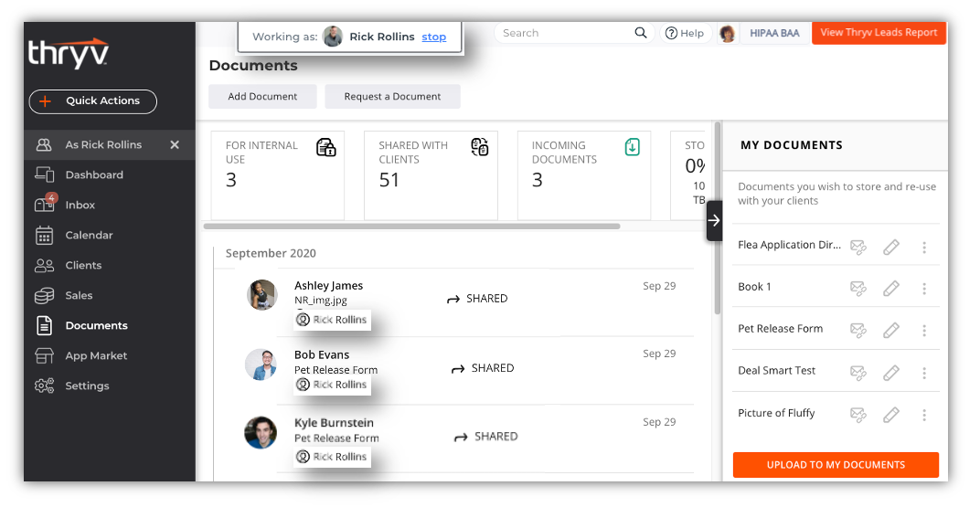
Task: Click Upload To My Documents button
Action: click(x=836, y=465)
